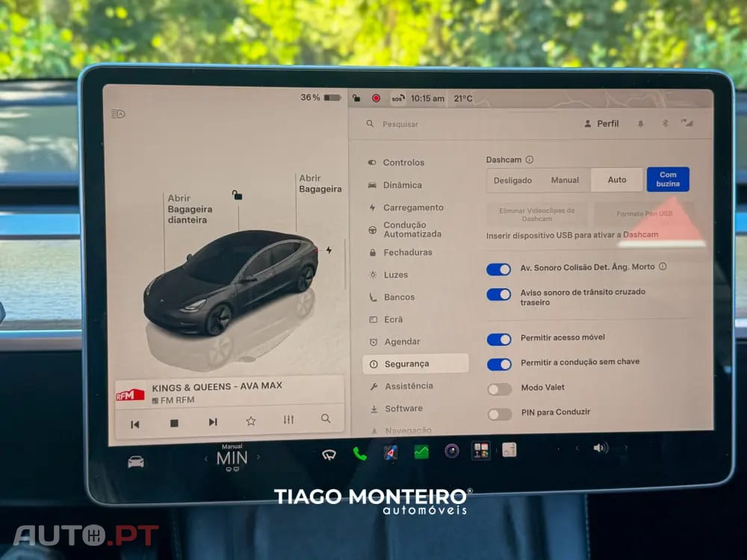Tap Abrir Bagageira rear trunk
This screenshot has width=747, height=560.
pos(320,184)
